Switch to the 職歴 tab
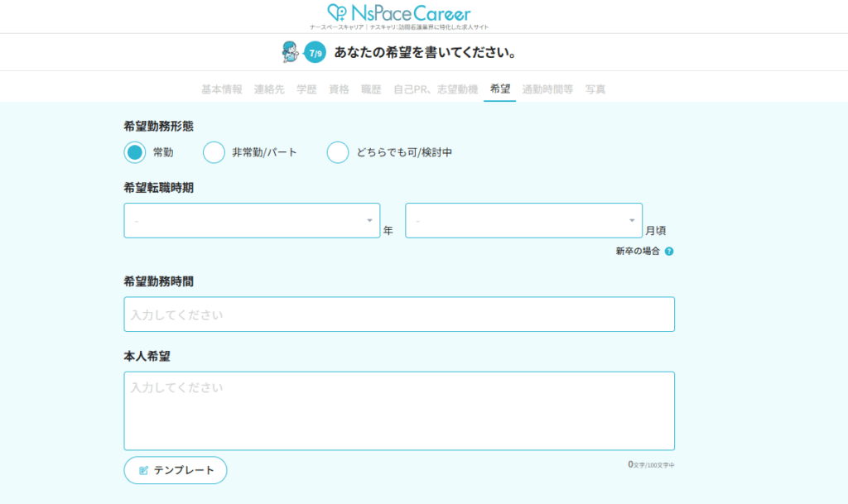This screenshot has width=848, height=504. coord(371,89)
